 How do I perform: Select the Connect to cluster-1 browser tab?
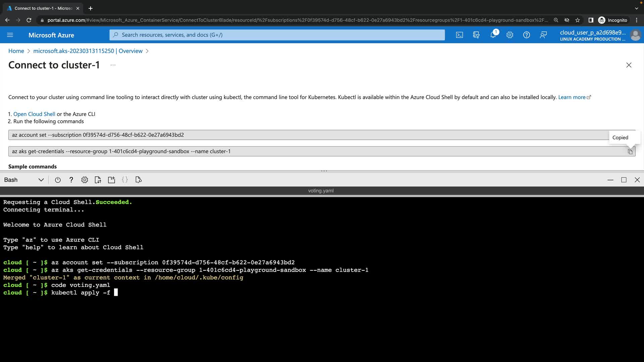(x=44, y=8)
